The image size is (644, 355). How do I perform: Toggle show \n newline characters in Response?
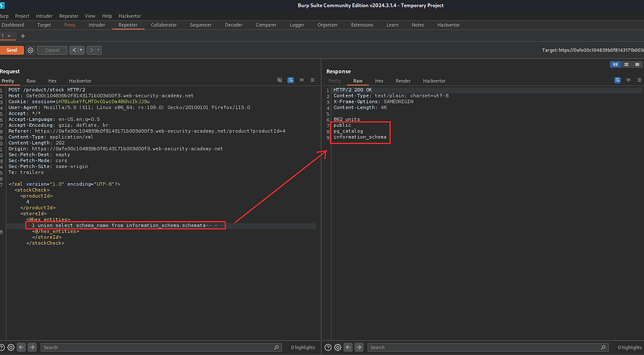628,80
